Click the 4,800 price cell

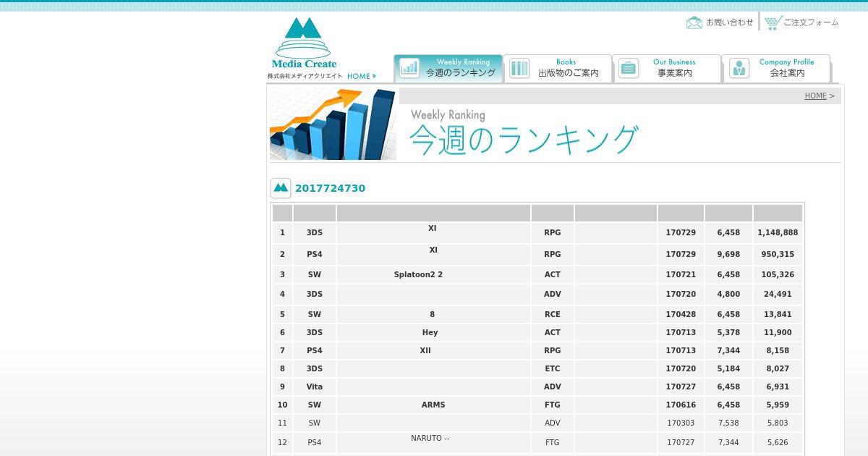click(728, 294)
